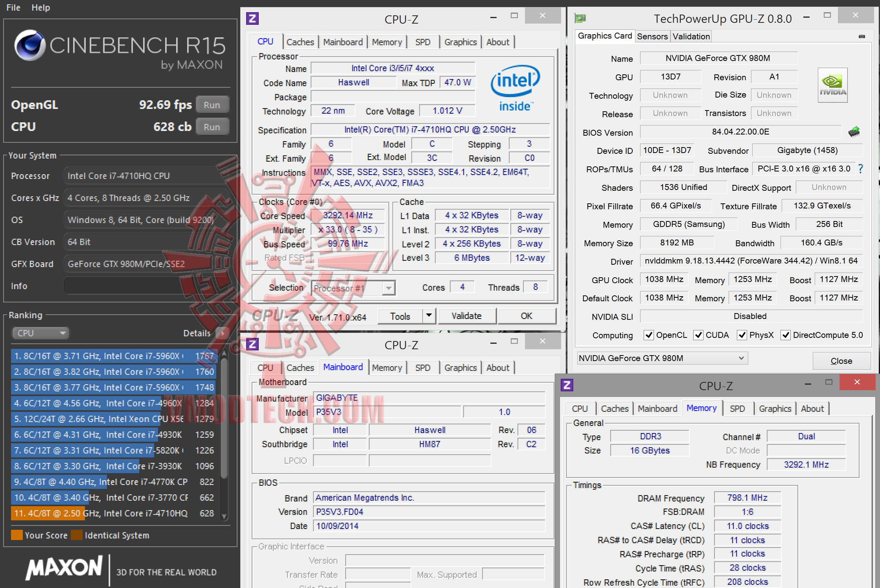Click the ranking list scrollbar
This screenshot has height=588, width=880.
tap(224, 417)
